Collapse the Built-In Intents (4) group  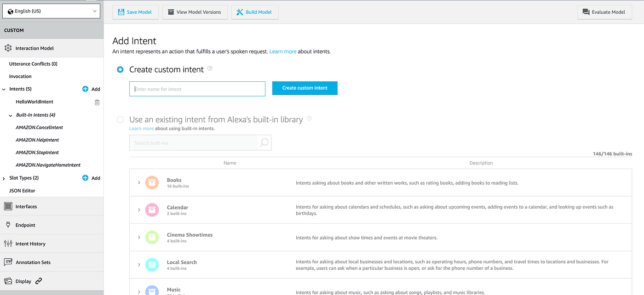point(11,115)
